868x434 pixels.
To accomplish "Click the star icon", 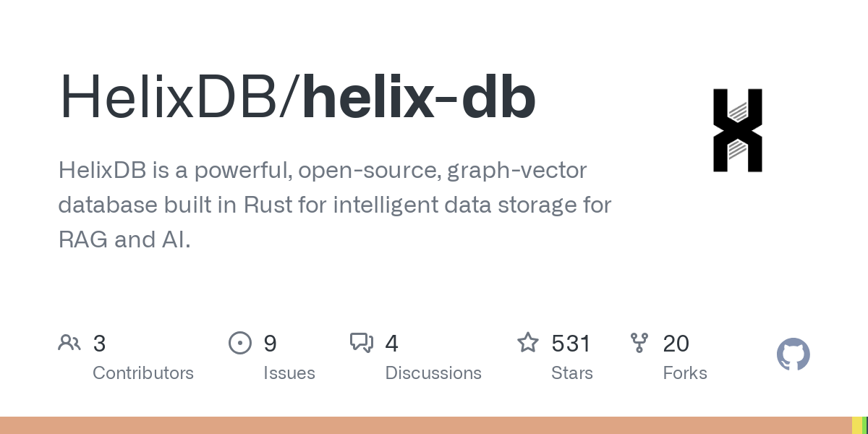I will click(528, 342).
